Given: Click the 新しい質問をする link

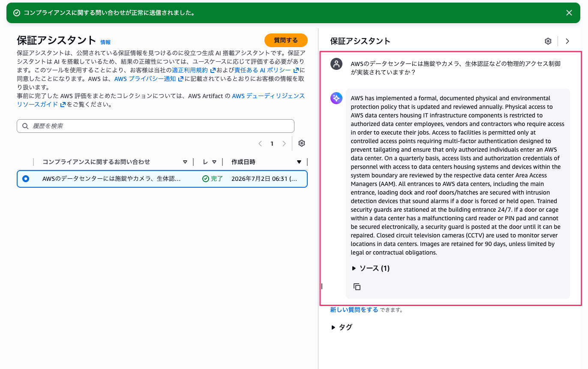Looking at the screenshot, I should pyautogui.click(x=354, y=310).
